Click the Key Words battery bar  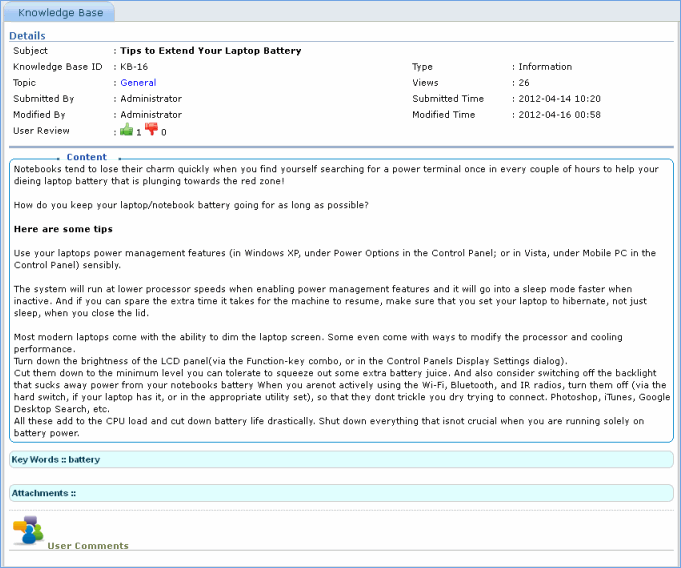[340, 460]
